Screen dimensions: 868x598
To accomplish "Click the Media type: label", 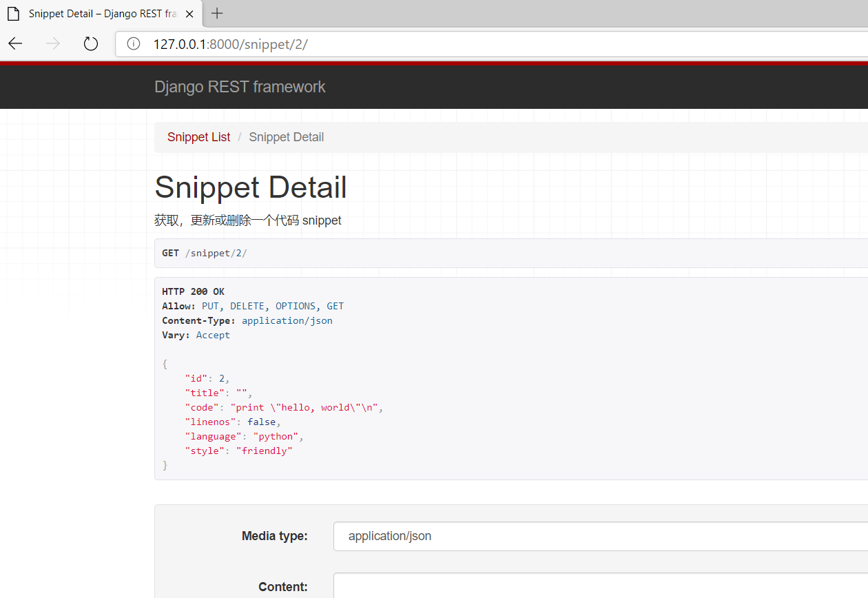I will tap(275, 536).
